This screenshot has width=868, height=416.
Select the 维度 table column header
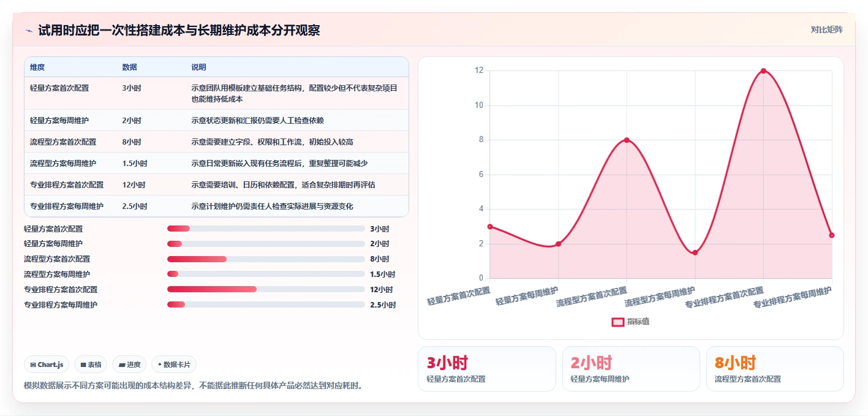tap(37, 67)
